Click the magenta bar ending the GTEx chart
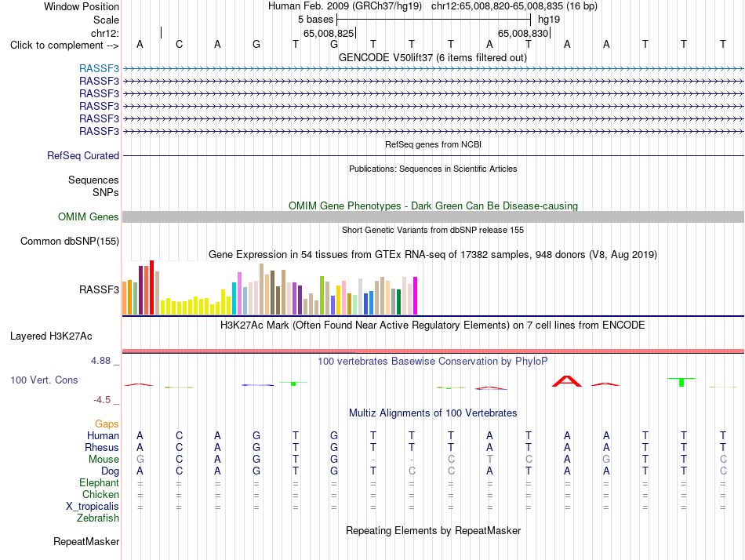Screen dimensions: 745x560 tap(416, 296)
